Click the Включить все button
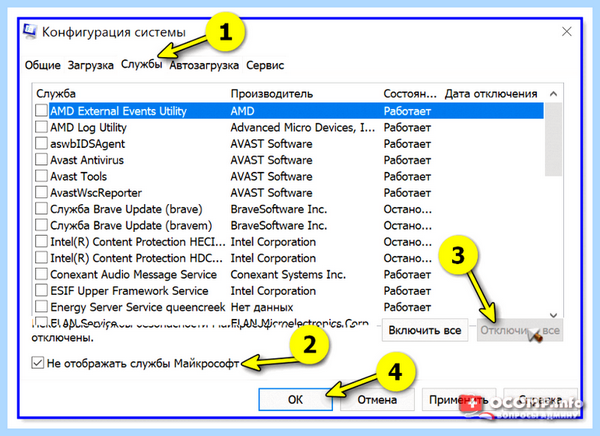This screenshot has height=436, width=600. pos(425,330)
